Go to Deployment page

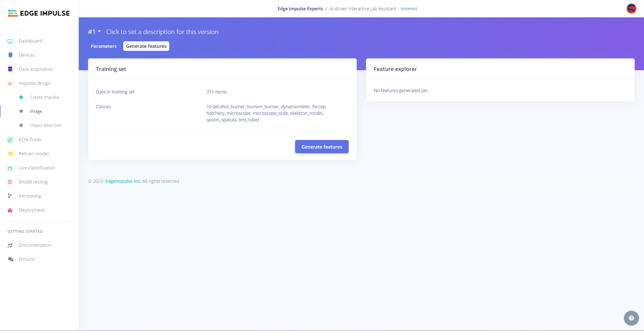tap(32, 210)
